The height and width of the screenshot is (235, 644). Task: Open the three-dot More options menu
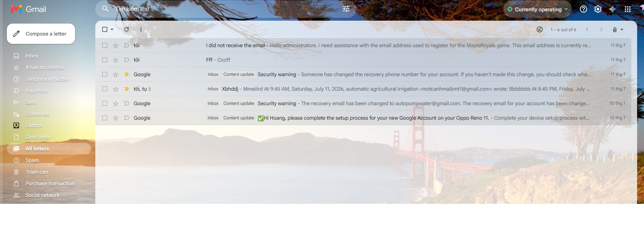point(141,29)
